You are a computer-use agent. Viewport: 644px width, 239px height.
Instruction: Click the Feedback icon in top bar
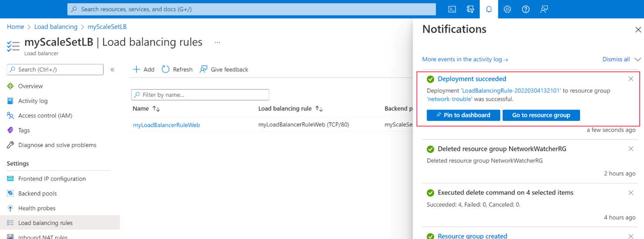[544, 9]
